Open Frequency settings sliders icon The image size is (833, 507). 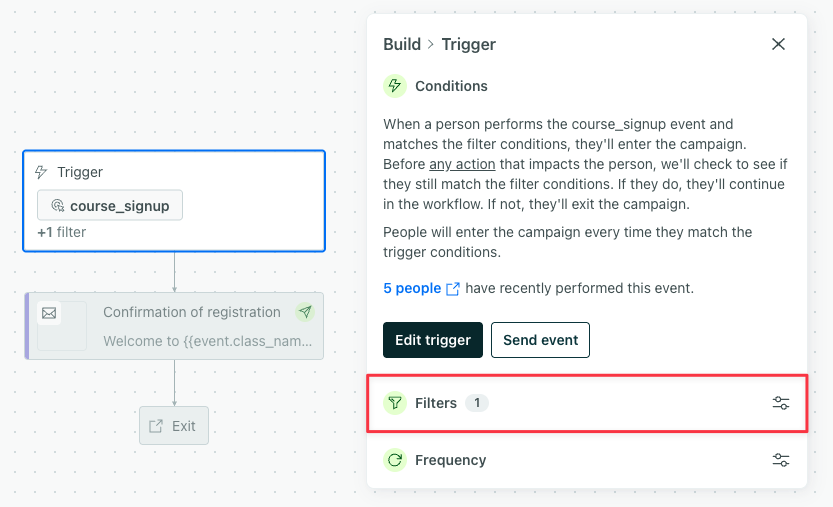pyautogui.click(x=781, y=460)
